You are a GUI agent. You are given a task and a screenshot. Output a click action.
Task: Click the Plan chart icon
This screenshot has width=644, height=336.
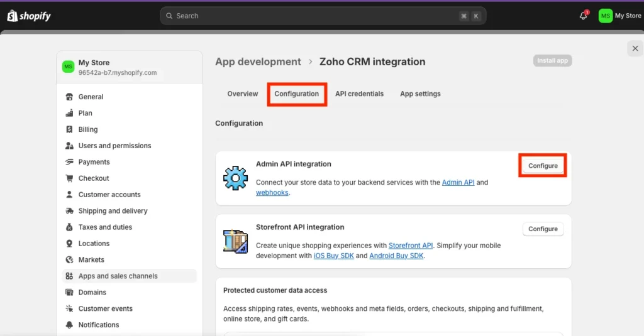click(x=69, y=113)
